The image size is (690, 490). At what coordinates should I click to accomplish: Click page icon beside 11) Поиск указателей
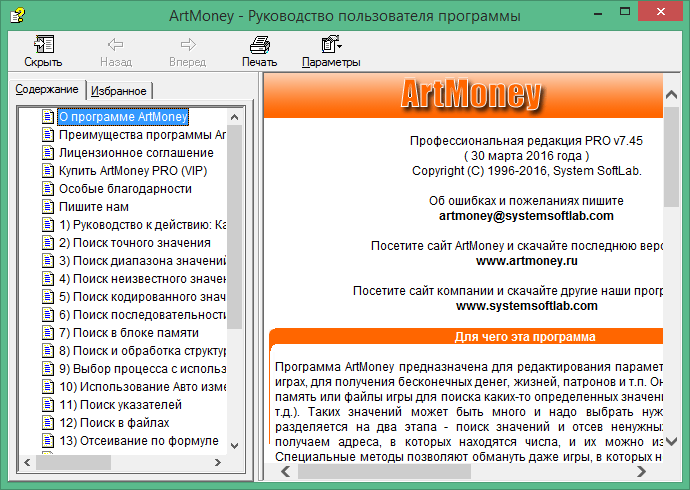[48, 405]
